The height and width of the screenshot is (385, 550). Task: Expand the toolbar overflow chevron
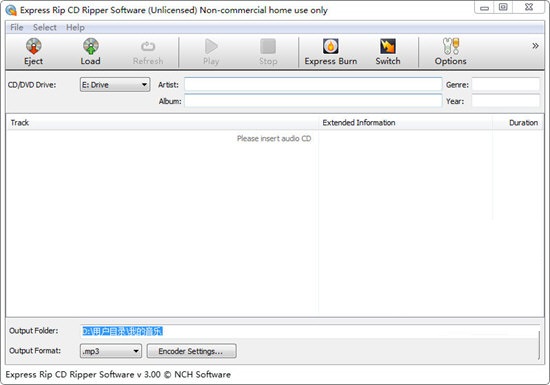(535, 46)
